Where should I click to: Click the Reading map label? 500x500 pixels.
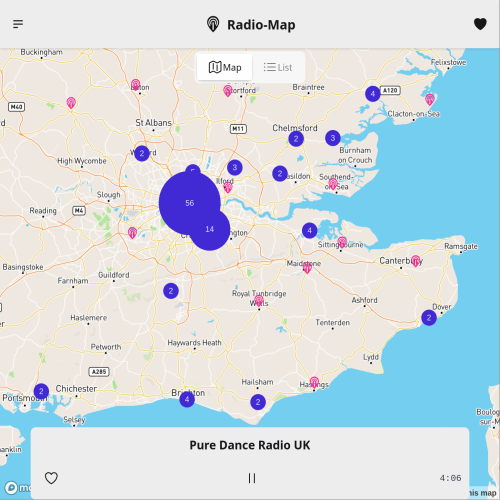(x=43, y=211)
